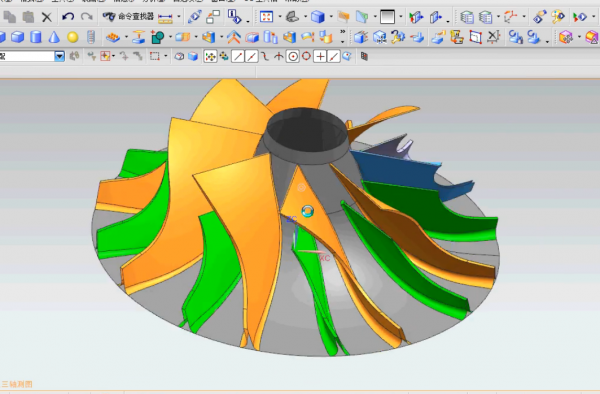Click the WCS orientation axes icon
Viewport: 600px width, 394px height.
click(x=510, y=17)
